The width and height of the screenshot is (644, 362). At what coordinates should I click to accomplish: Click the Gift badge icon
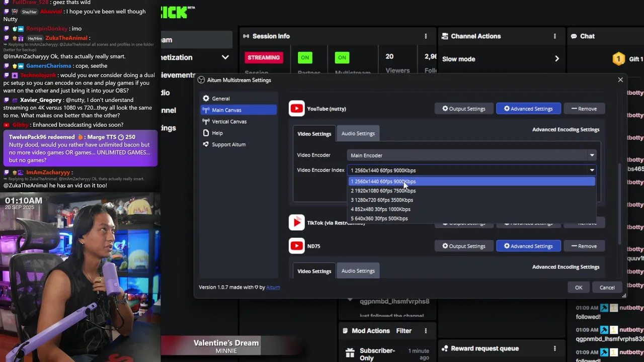619,59
